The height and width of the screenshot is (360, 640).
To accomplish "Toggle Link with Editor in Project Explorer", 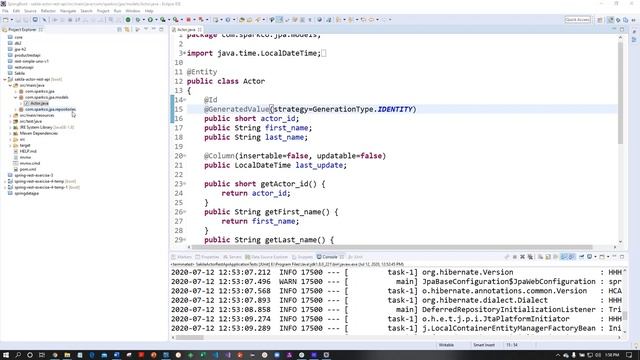I will coord(127,30).
